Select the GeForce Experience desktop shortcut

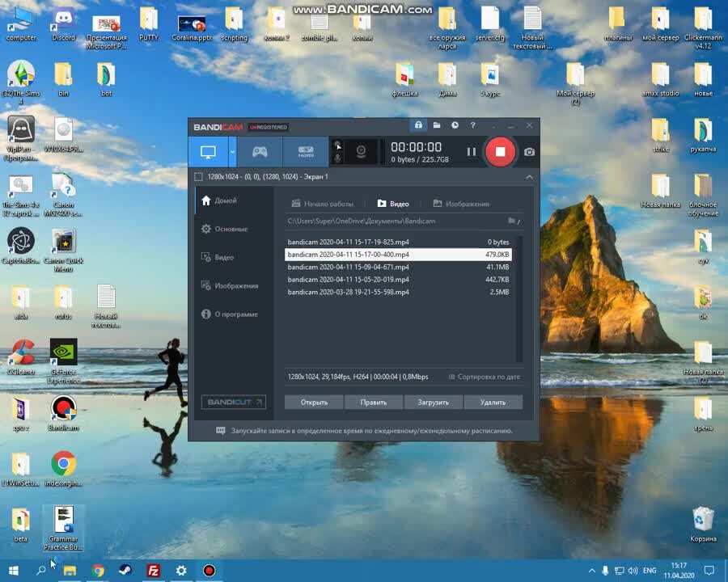[x=64, y=361]
